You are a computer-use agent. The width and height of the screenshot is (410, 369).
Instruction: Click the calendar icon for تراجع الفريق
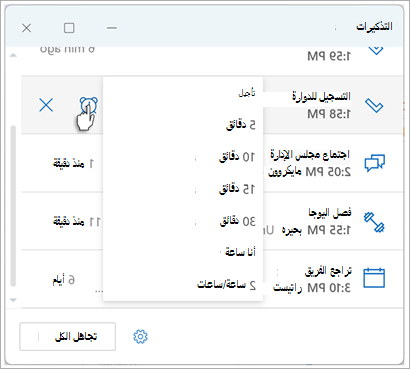point(374,278)
